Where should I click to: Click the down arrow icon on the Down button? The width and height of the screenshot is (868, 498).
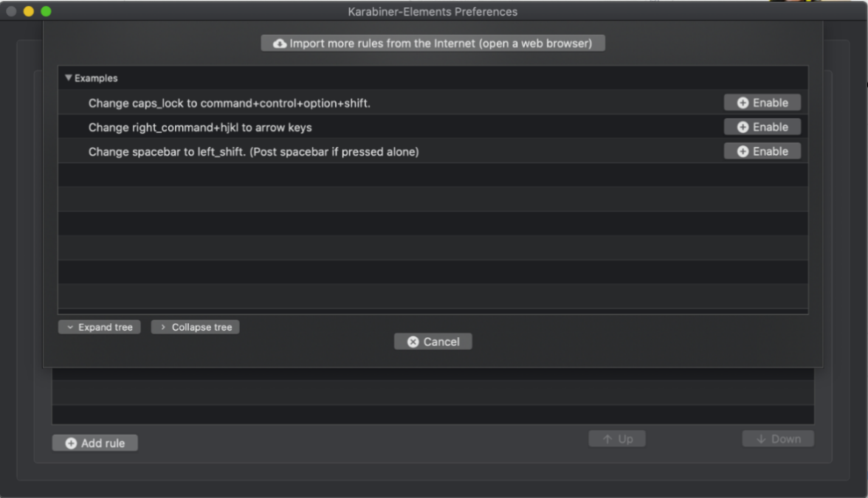tap(762, 438)
